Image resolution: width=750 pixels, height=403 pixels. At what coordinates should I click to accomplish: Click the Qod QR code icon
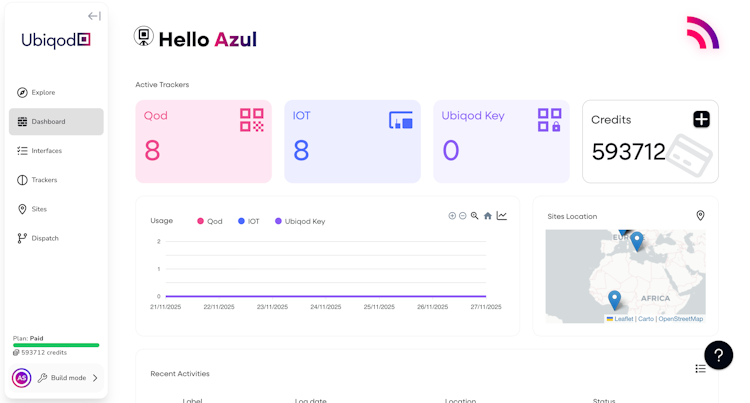(x=252, y=120)
